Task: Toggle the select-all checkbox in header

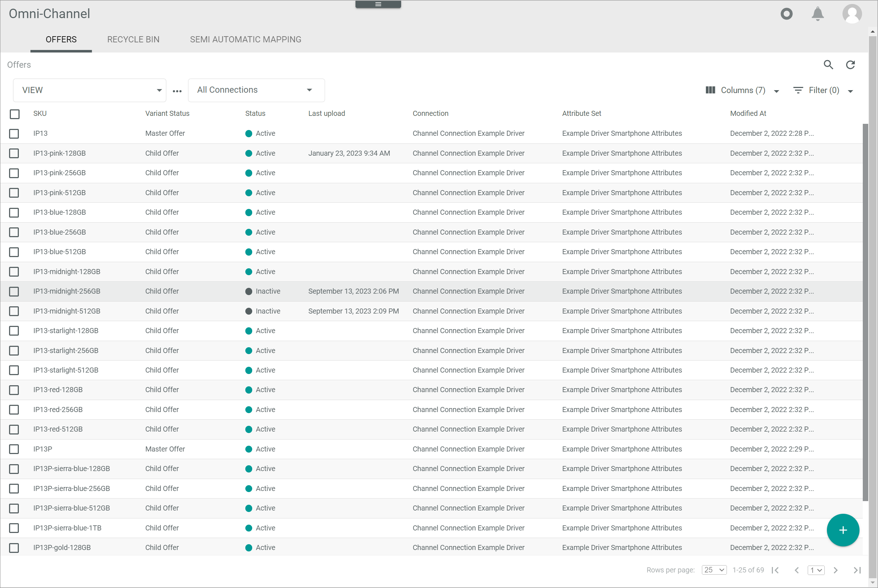Action: click(x=14, y=114)
